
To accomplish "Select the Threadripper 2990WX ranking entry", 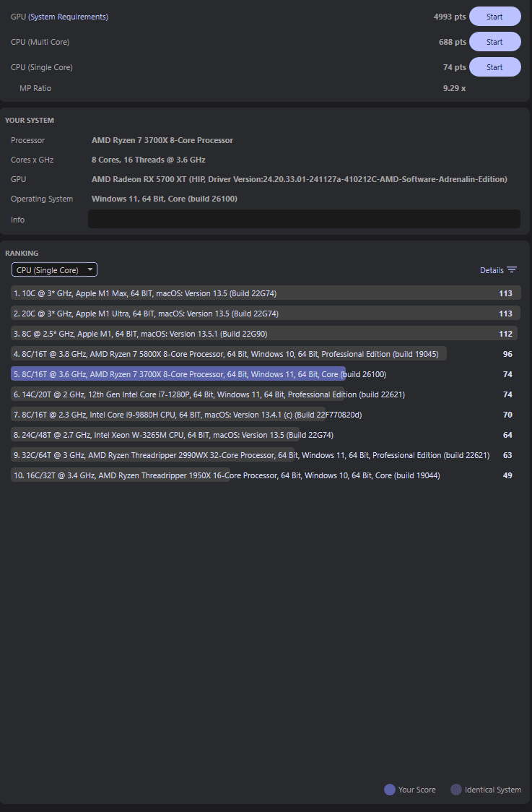I will coord(266,454).
